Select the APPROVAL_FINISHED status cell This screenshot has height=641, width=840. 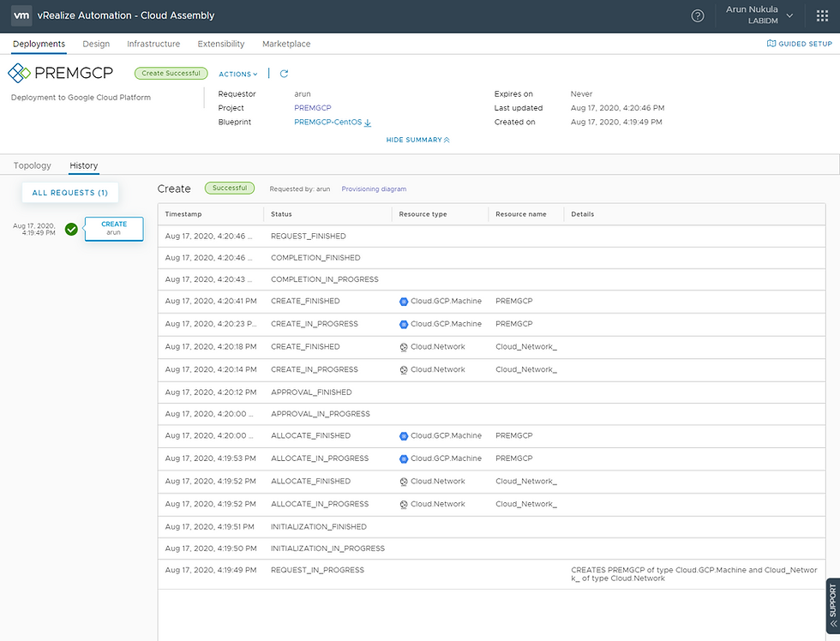click(x=311, y=392)
